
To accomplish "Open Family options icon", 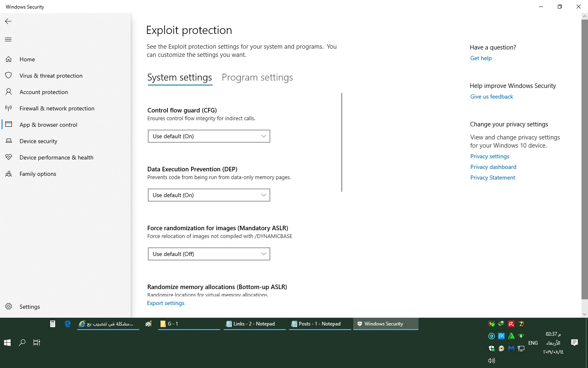I will [x=9, y=174].
